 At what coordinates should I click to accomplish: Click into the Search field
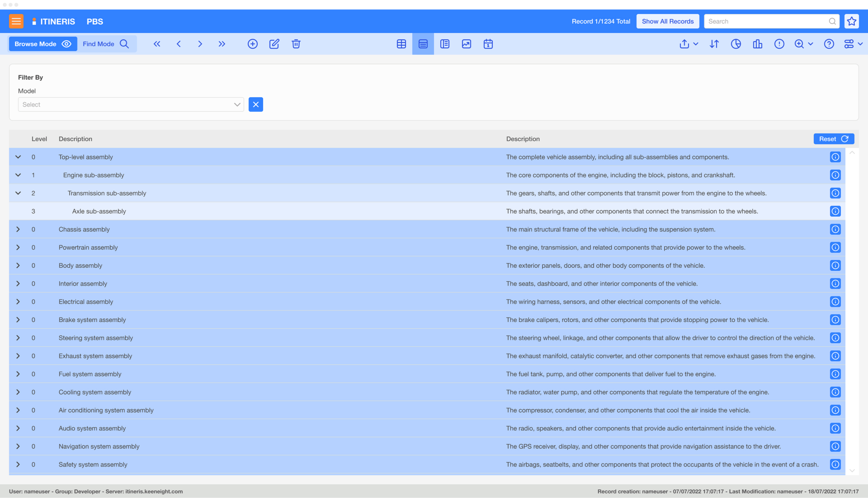[x=772, y=21]
